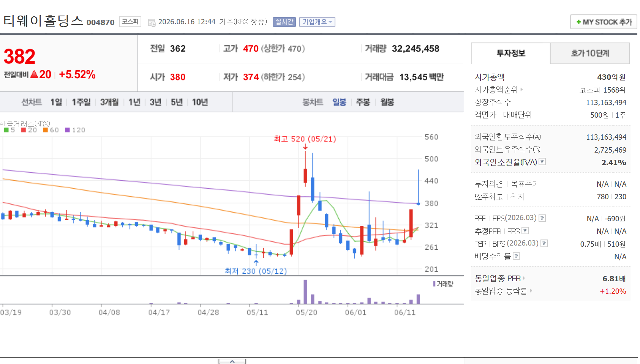Open the 동일업종 등락률 link
This screenshot has height=364, width=640.
click(x=501, y=291)
